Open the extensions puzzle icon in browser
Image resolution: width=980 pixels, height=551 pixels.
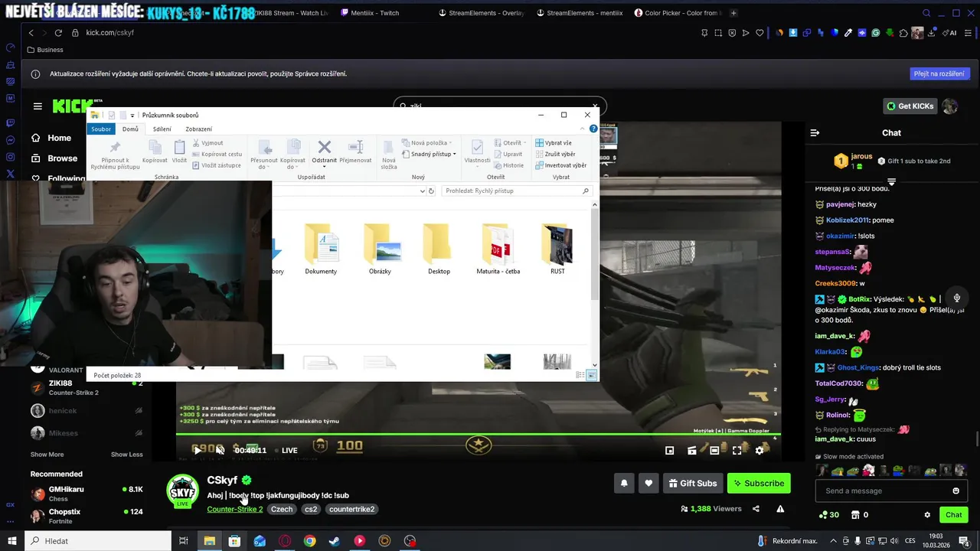pos(903,33)
